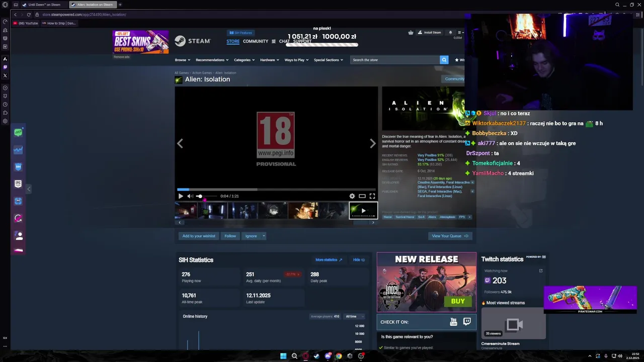Click Install Steam button
The height and width of the screenshot is (362, 644).
click(429, 32)
